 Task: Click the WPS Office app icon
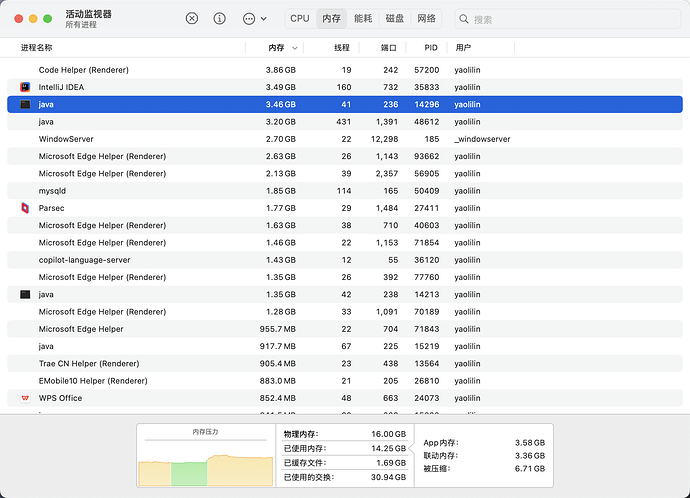(25, 398)
